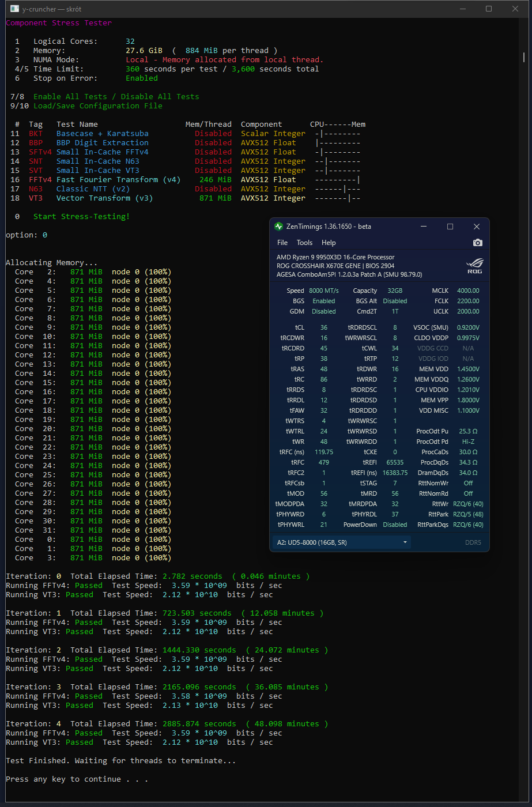Click the ZenTimings app icon in title bar

279,227
